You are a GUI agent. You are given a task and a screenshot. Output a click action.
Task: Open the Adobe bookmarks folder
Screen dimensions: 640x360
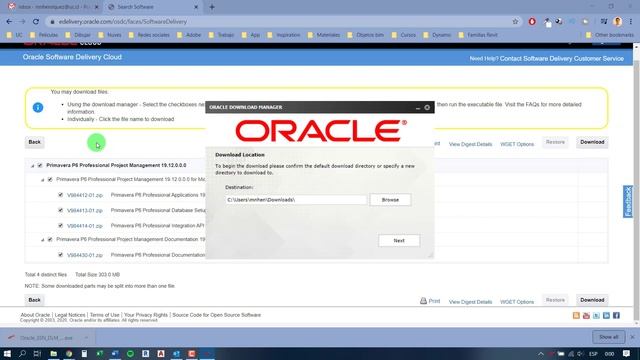pos(189,35)
